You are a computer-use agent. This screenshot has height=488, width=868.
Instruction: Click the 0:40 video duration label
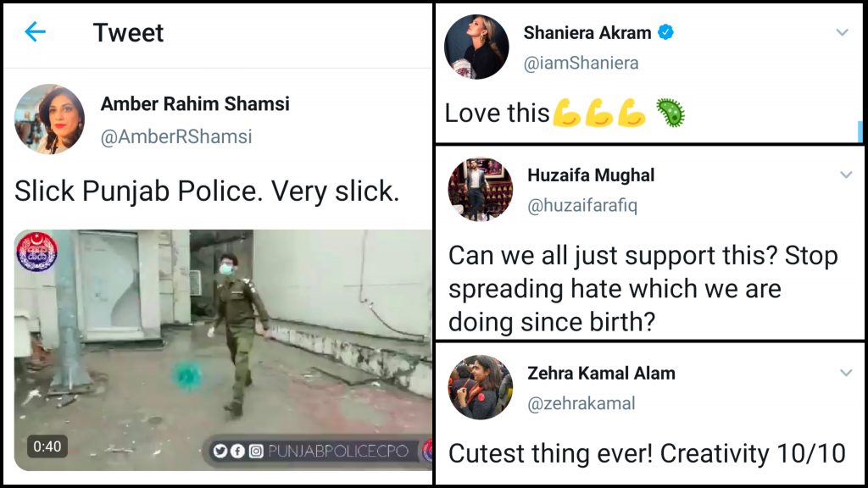pos(47,446)
